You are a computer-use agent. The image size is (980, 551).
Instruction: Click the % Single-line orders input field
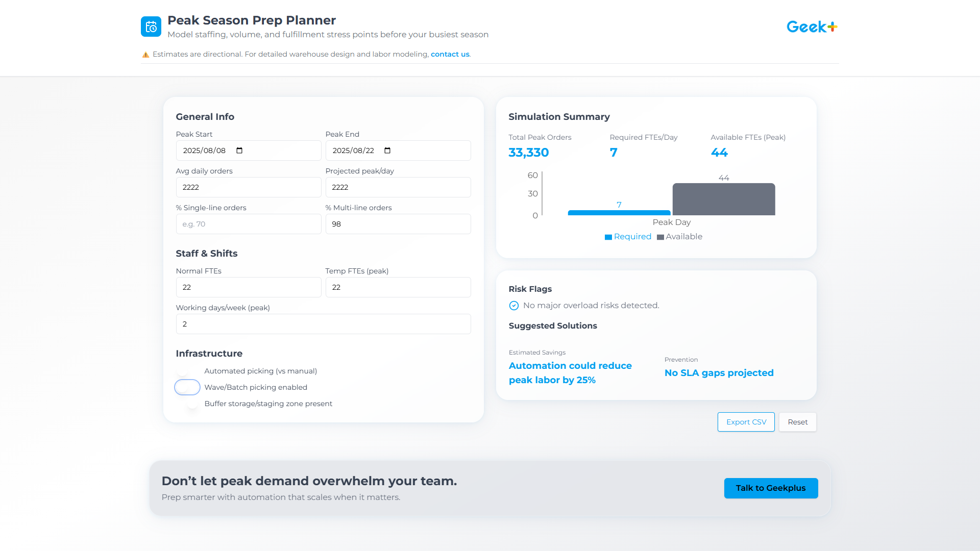(249, 224)
